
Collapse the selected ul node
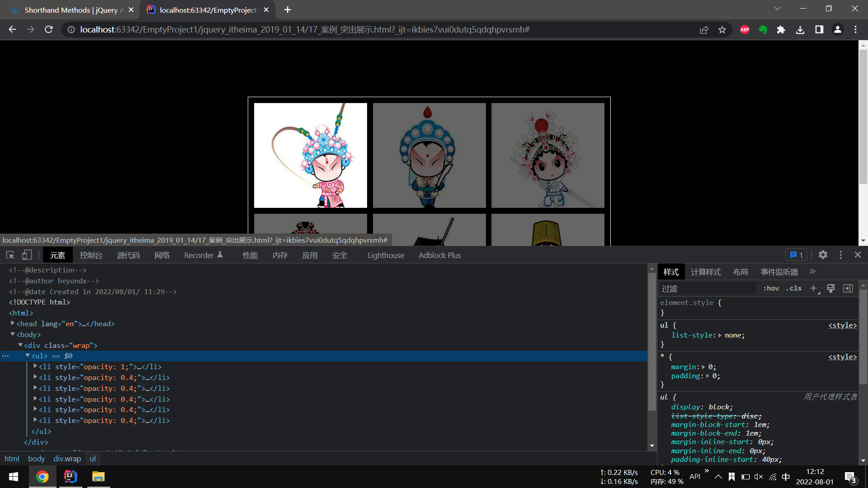[x=28, y=356]
